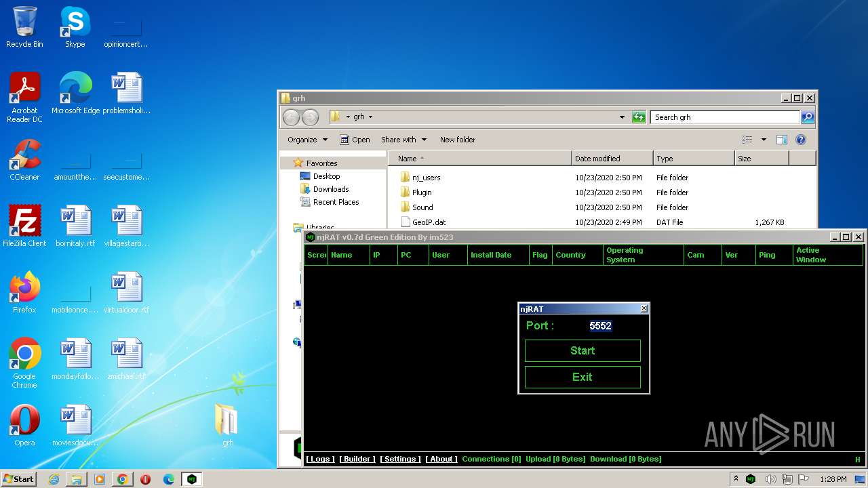Viewport: 868px width, 488px height.
Task: Click Internet Explorer on the taskbar
Action: point(54,479)
